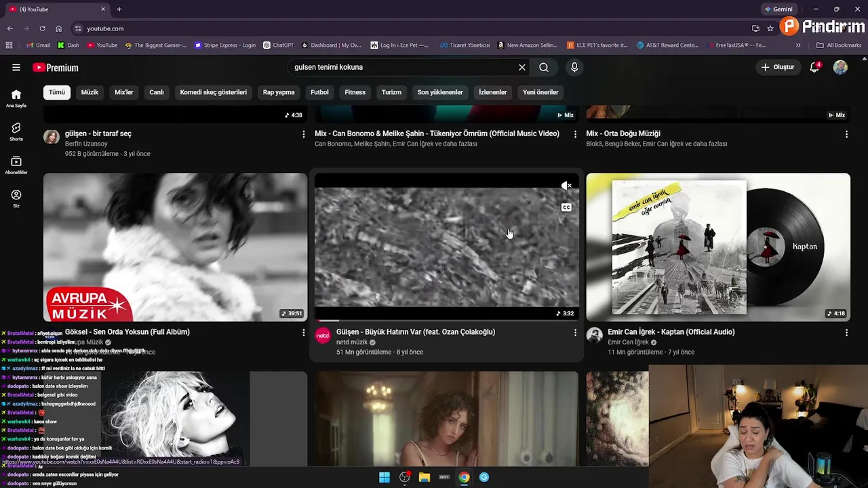Open Ana Sayfa in the sidebar
The height and width of the screenshot is (488, 868).
pos(16,98)
